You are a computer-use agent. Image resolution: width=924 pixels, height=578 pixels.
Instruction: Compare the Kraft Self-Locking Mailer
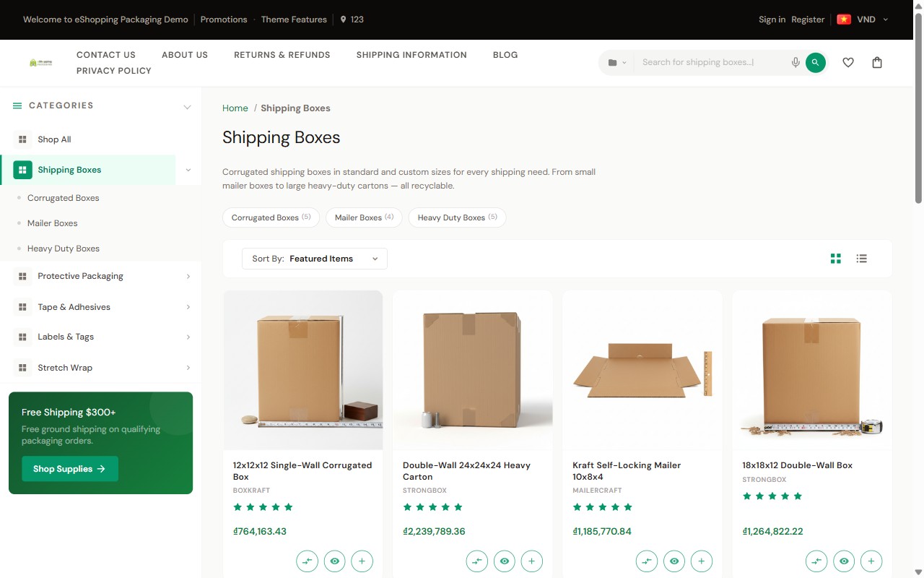click(x=647, y=561)
